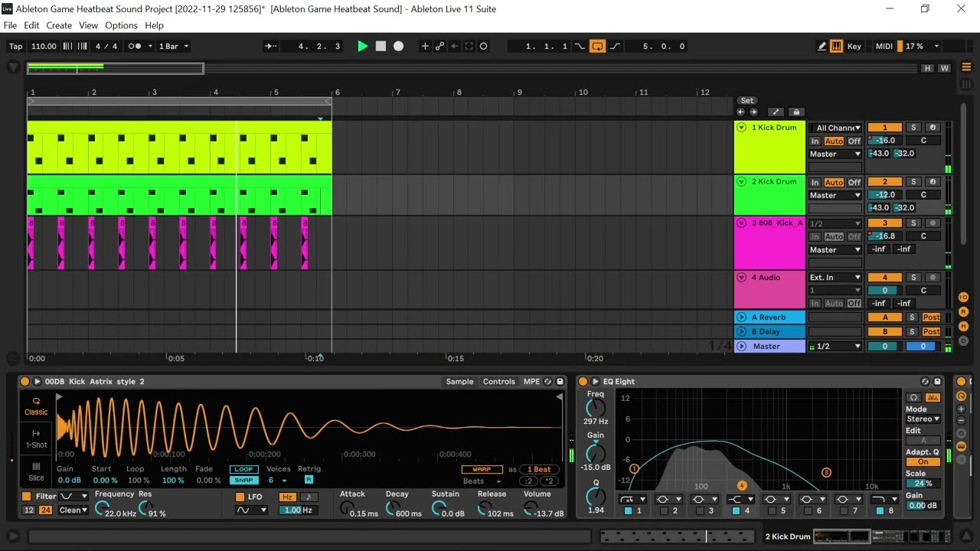Toggle the computer MIDI keyboard icon
The width and height of the screenshot is (980, 551).
[x=837, y=46]
